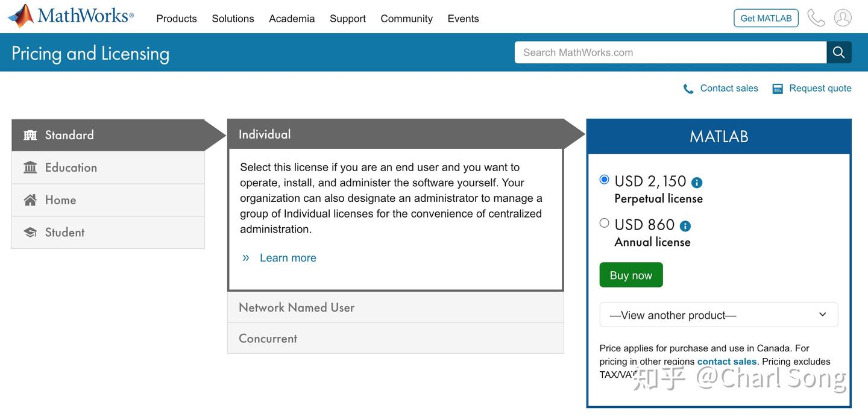Open the View another product dropdown
The width and height of the screenshot is (868, 417).
(719, 315)
